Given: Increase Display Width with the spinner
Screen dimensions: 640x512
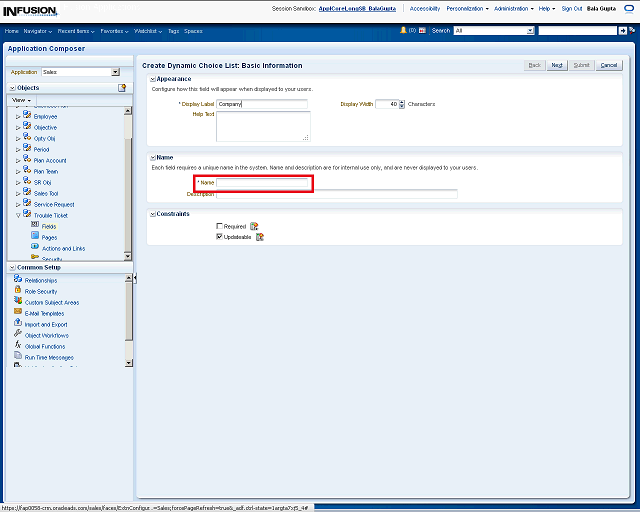Looking at the screenshot, I should (403, 101).
